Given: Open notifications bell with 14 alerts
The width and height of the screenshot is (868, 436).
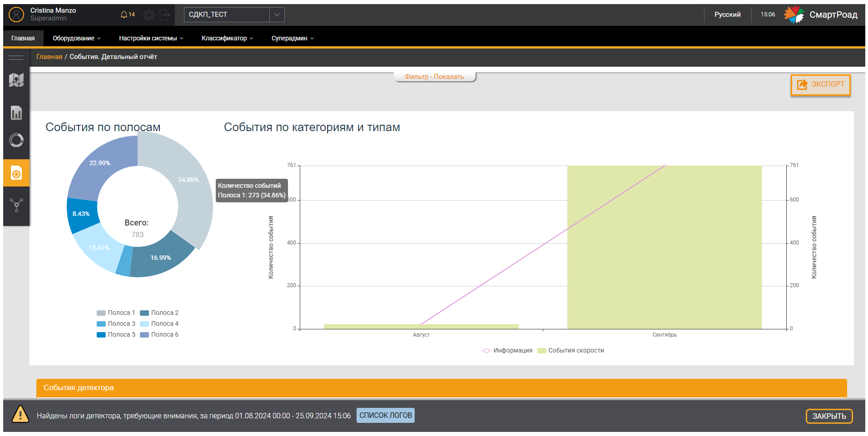Looking at the screenshot, I should click(128, 15).
